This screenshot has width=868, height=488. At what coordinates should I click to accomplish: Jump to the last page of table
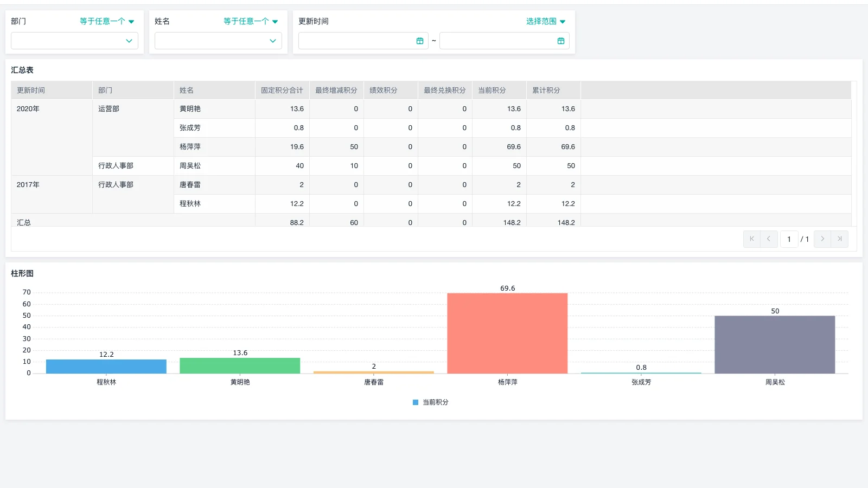(839, 239)
